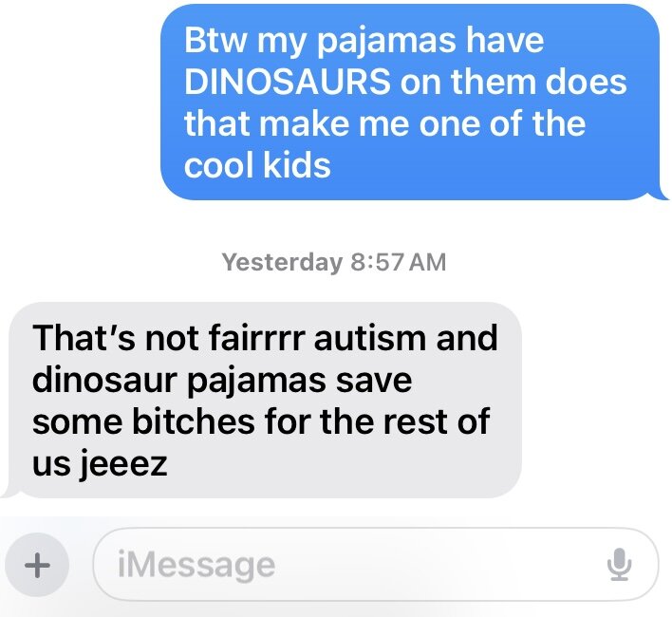Click the word 'jeeez' in gray bubble
672x617 pixels.
pyautogui.click(x=123, y=464)
